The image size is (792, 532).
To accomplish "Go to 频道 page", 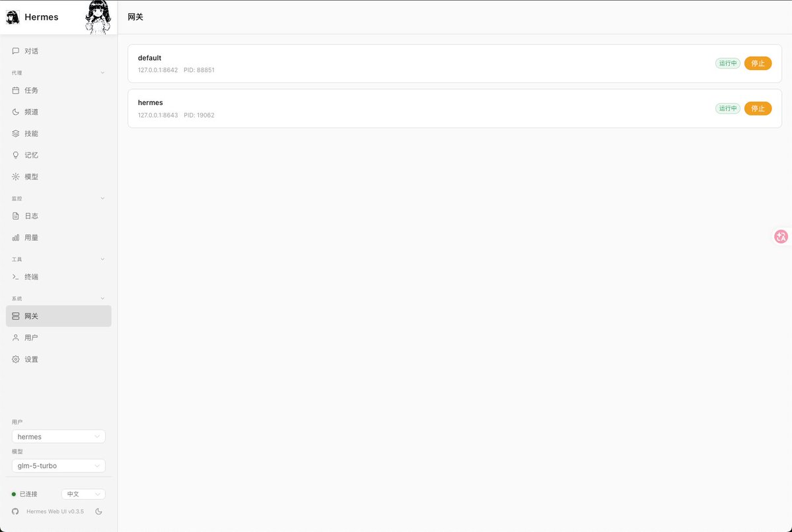I will pyautogui.click(x=59, y=112).
